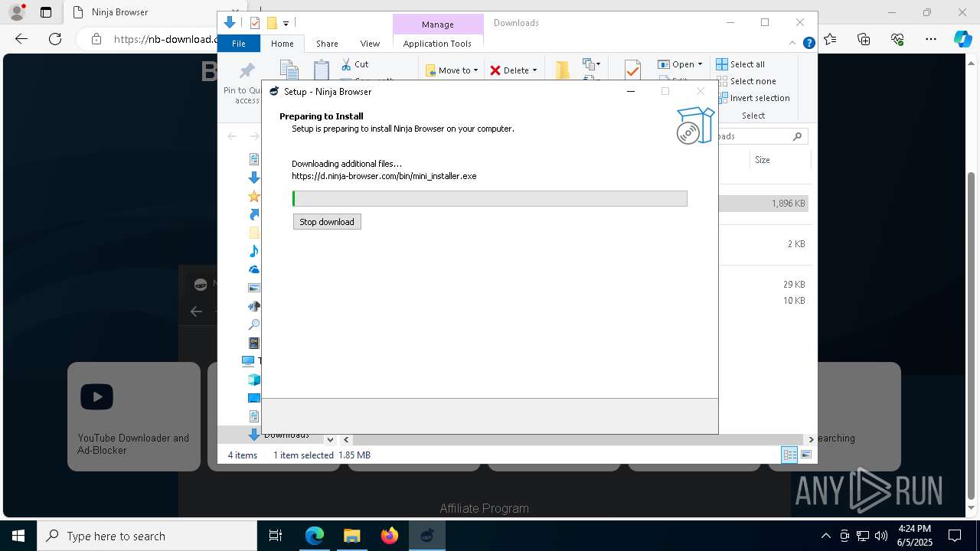Open YouTube Downloader and Ad-Blocker card
The width and height of the screenshot is (980, 551).
pyautogui.click(x=134, y=416)
